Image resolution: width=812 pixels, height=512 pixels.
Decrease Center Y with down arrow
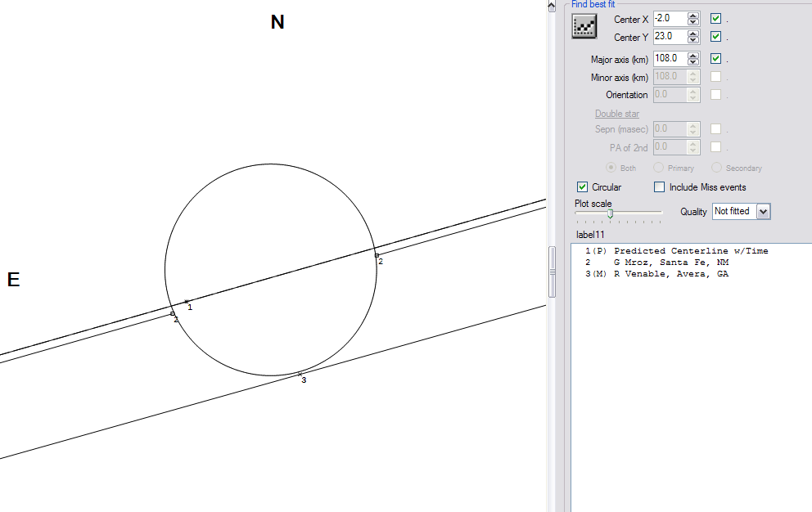coord(692,40)
